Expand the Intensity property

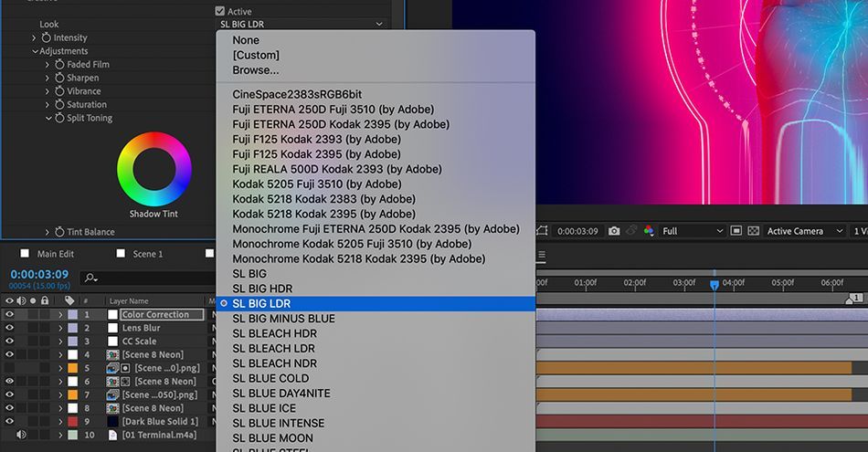34,37
